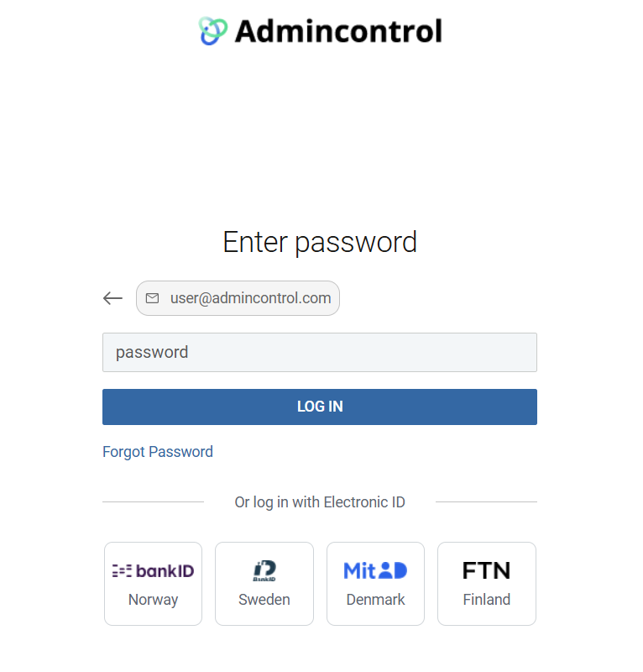Click the Admincontrol wordmark text
The width and height of the screenshot is (643, 672).
[338, 31]
